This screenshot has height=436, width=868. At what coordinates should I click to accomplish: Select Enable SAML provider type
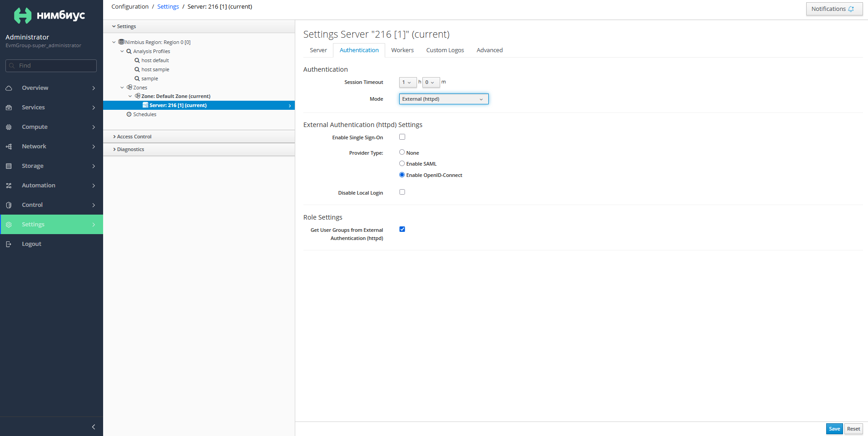tap(402, 164)
